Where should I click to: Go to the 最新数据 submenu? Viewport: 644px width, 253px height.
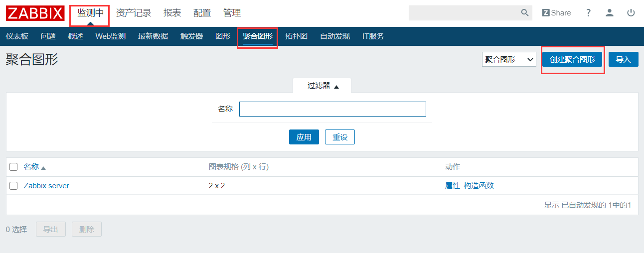pyautogui.click(x=153, y=36)
